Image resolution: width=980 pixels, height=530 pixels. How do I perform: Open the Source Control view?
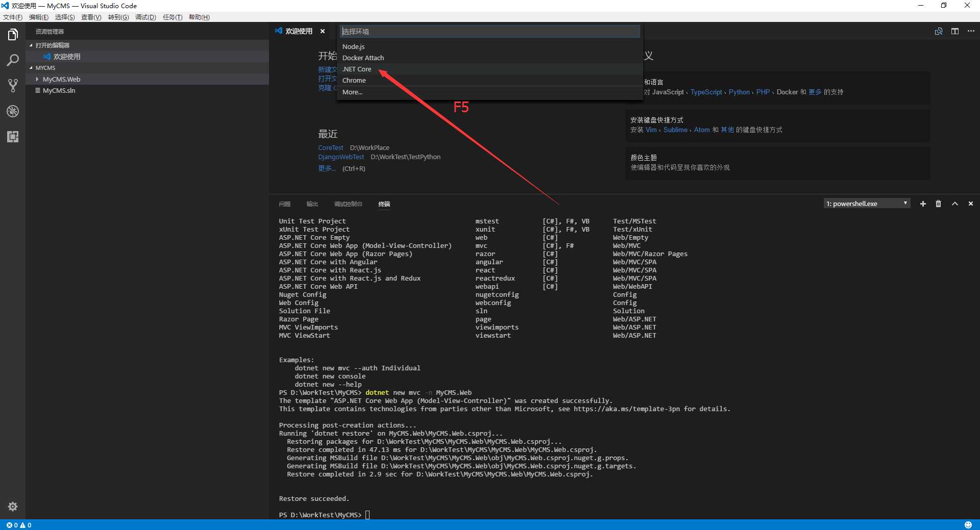coord(13,86)
